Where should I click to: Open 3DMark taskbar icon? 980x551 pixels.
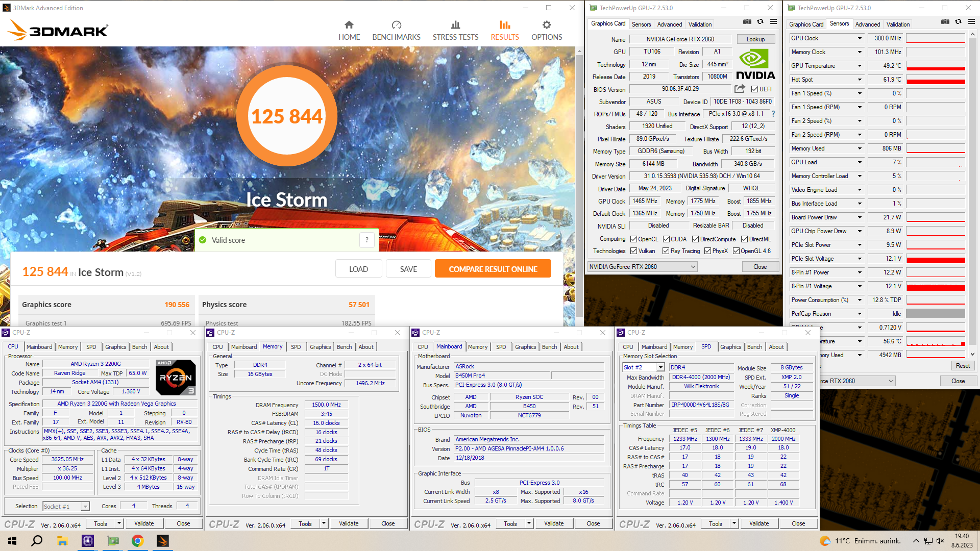pyautogui.click(x=162, y=541)
